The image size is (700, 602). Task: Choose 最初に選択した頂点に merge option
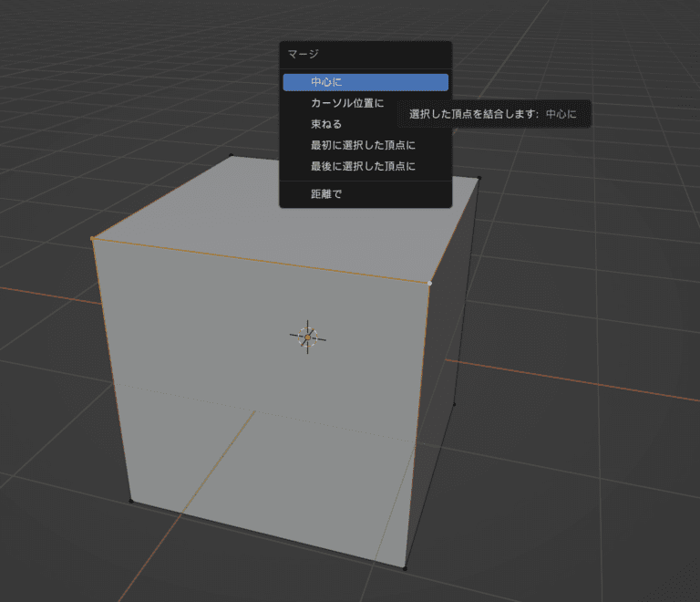pyautogui.click(x=365, y=145)
